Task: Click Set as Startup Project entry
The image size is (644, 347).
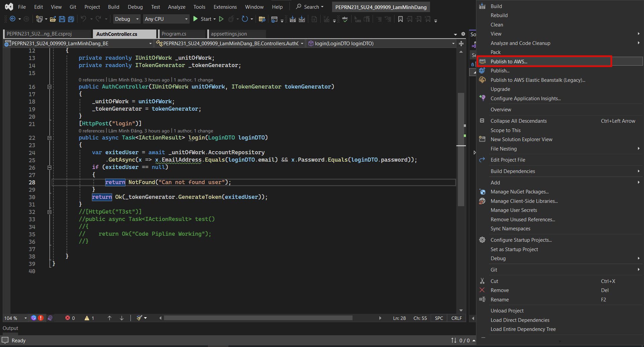Action: (514, 249)
